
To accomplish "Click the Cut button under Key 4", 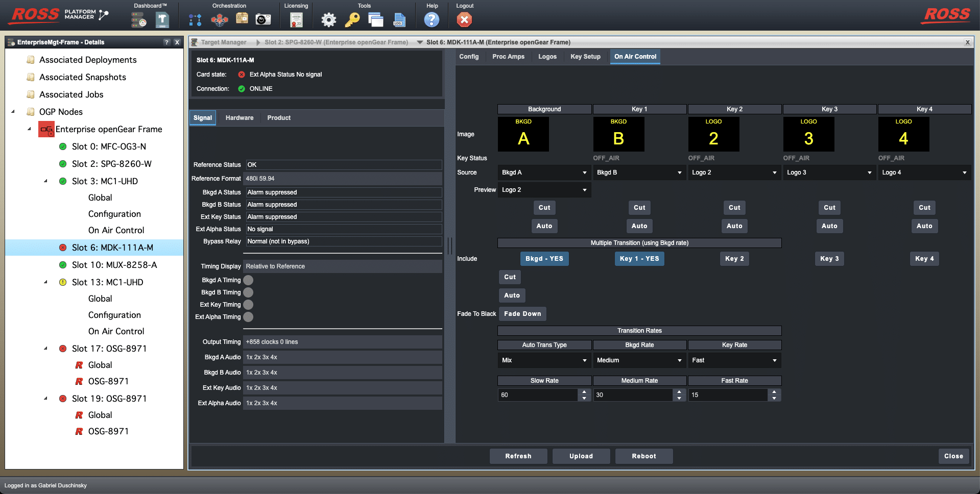I will (x=924, y=208).
